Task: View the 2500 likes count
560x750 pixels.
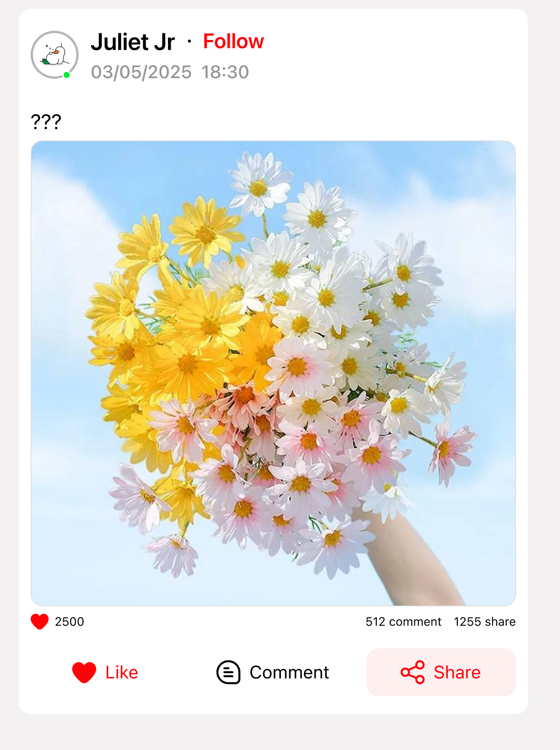Action: tap(69, 622)
